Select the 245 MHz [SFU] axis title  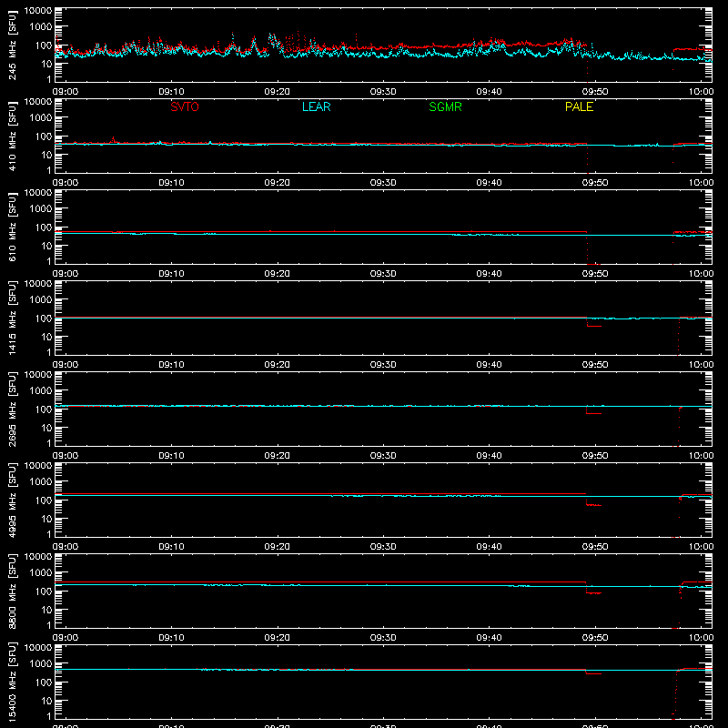tap(12, 45)
